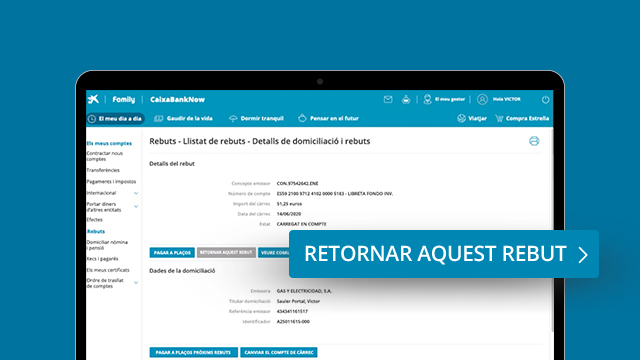Click the Gaudir de la vida icon
This screenshot has height=360, width=640.
click(x=158, y=118)
